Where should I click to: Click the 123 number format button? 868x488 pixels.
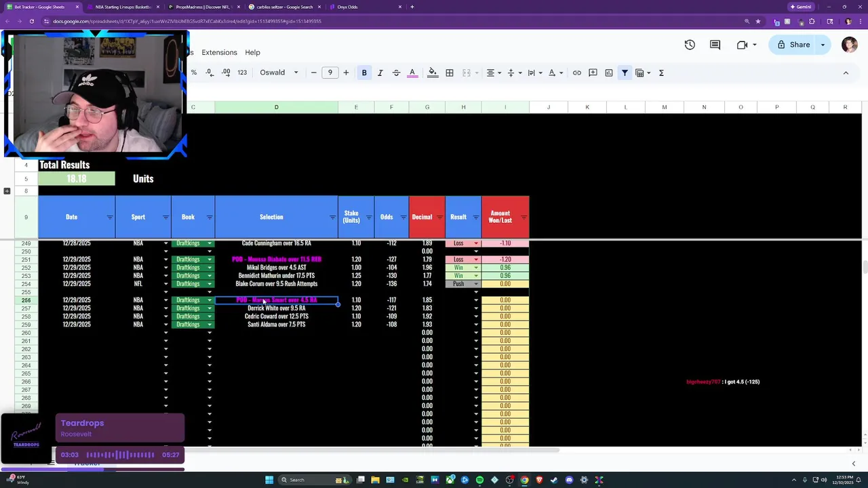coord(242,73)
